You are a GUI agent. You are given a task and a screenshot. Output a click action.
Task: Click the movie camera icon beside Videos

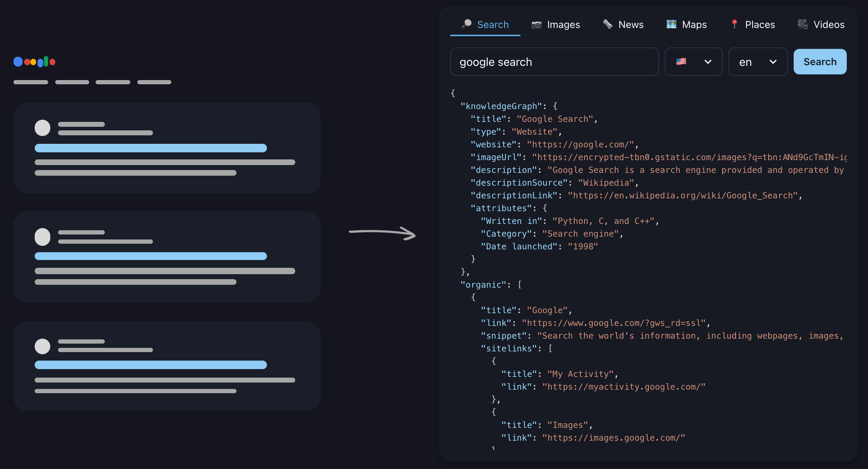tap(802, 24)
